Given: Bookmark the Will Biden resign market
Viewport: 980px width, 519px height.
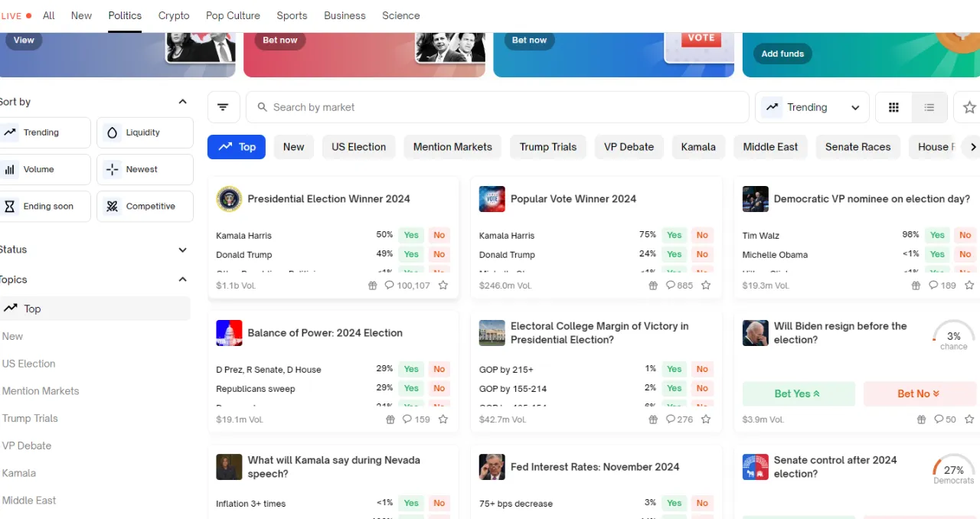Looking at the screenshot, I should click(x=969, y=419).
